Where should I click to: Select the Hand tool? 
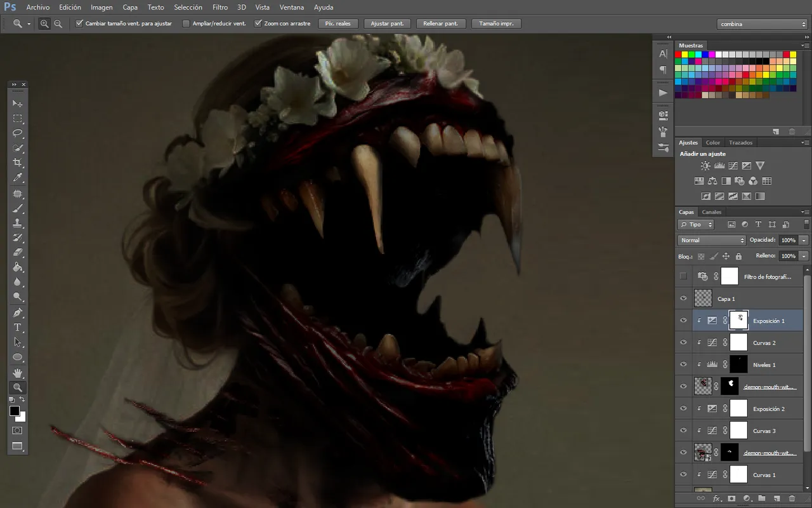(x=18, y=372)
